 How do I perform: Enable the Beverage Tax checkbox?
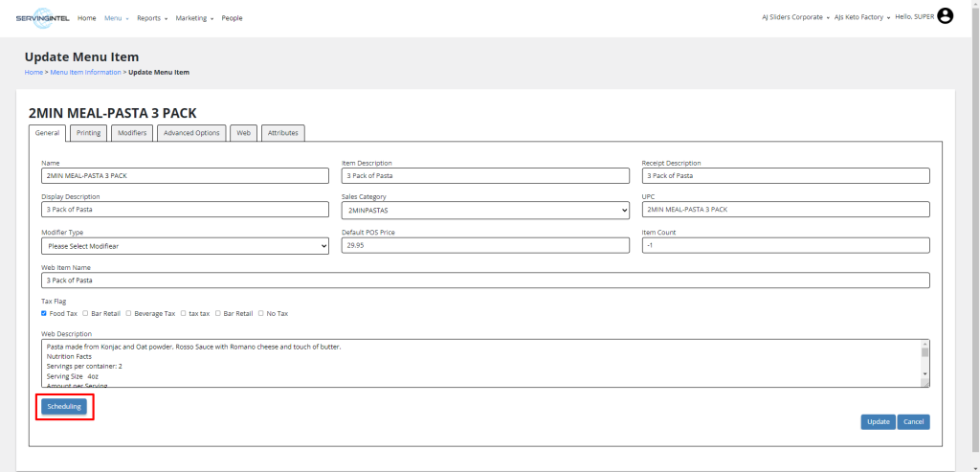pyautogui.click(x=128, y=313)
